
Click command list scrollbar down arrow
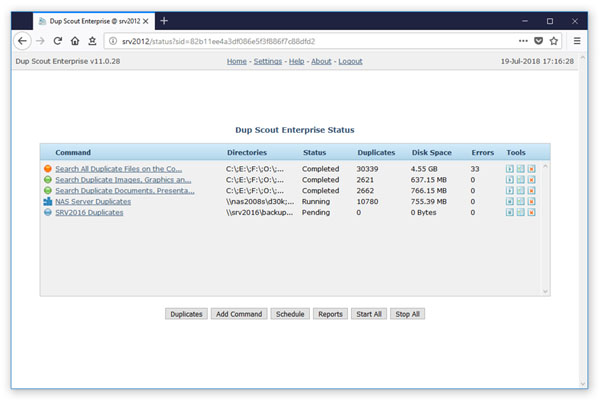click(x=545, y=291)
